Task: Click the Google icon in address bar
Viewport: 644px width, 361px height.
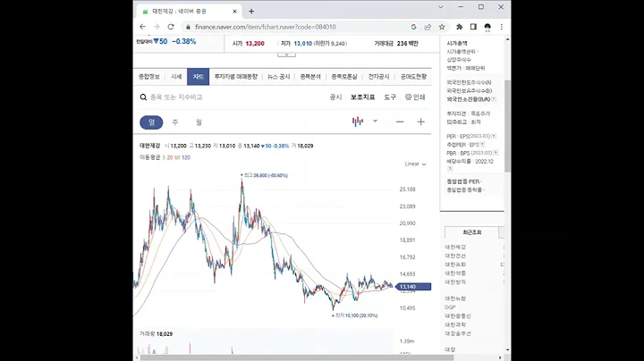Action: 413,27
